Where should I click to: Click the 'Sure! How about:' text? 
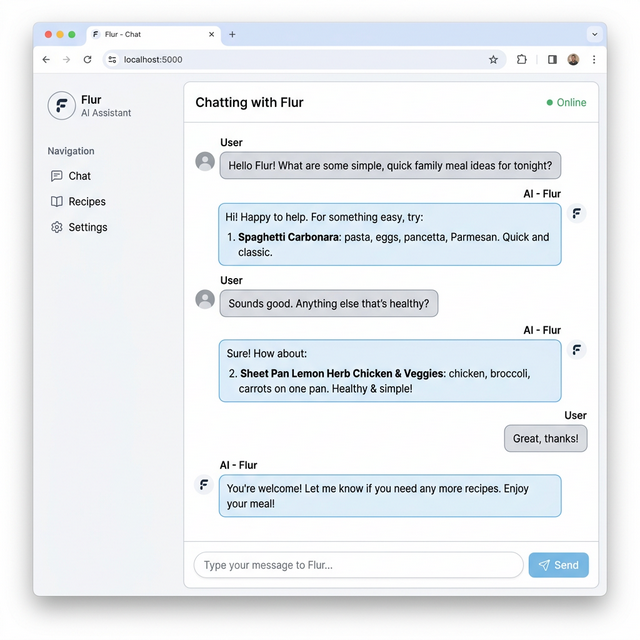point(267,353)
